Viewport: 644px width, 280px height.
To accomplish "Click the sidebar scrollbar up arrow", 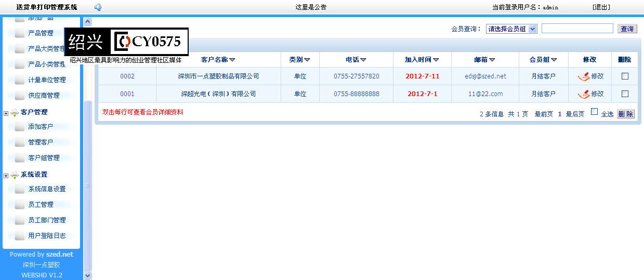I will pyautogui.click(x=87, y=22).
